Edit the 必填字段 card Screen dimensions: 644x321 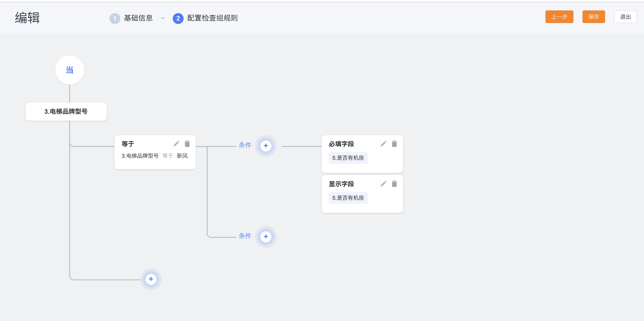(x=384, y=144)
